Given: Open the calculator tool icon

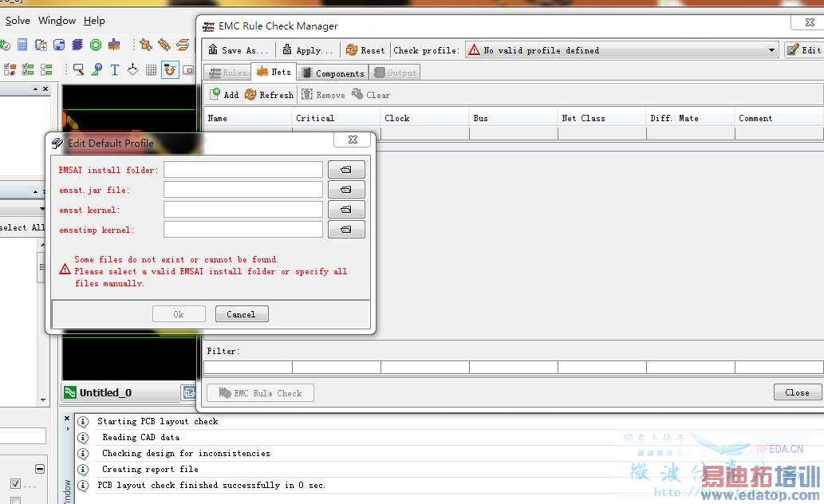Looking at the screenshot, I should pyautogui.click(x=22, y=45).
